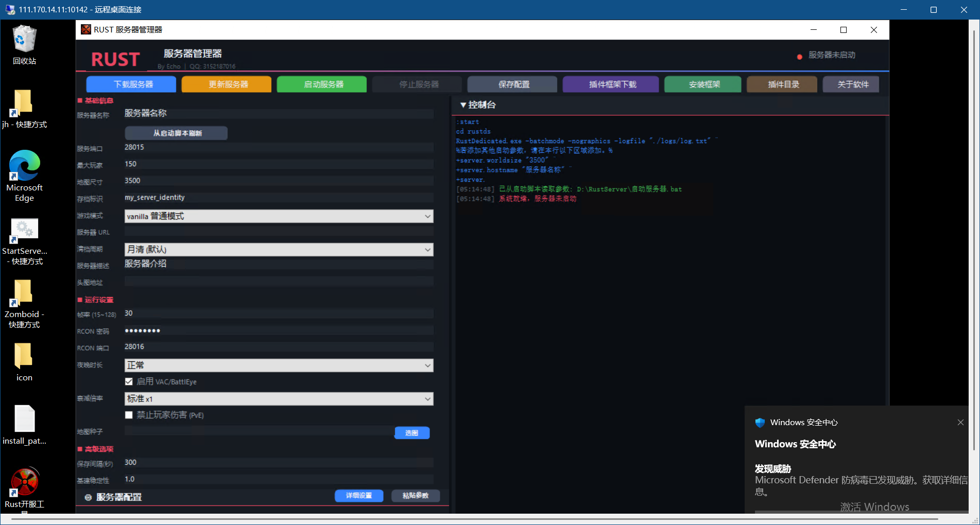Open the Recycle Bin desktop icon
Viewport: 980px width, 525px height.
pos(24,40)
